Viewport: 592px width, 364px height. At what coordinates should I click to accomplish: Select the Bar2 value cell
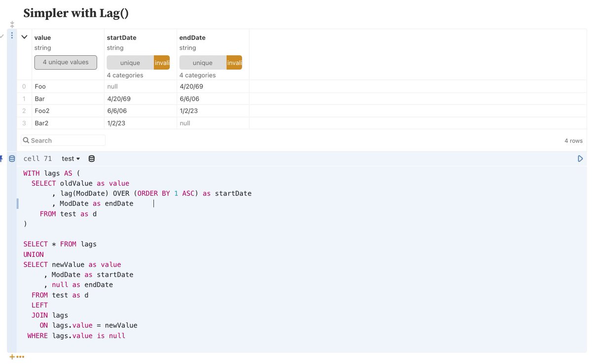pos(68,123)
